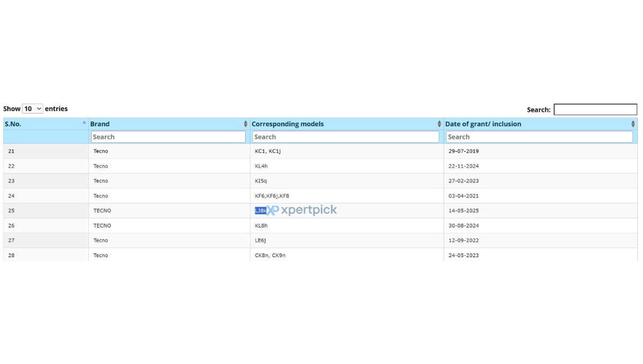
Task: Sort by S.No. column arrow
Action: coord(84,123)
